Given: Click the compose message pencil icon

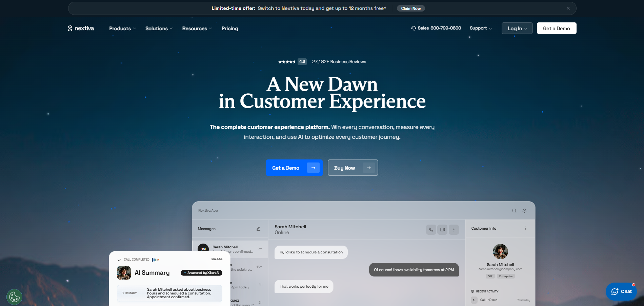Looking at the screenshot, I should coord(258,229).
